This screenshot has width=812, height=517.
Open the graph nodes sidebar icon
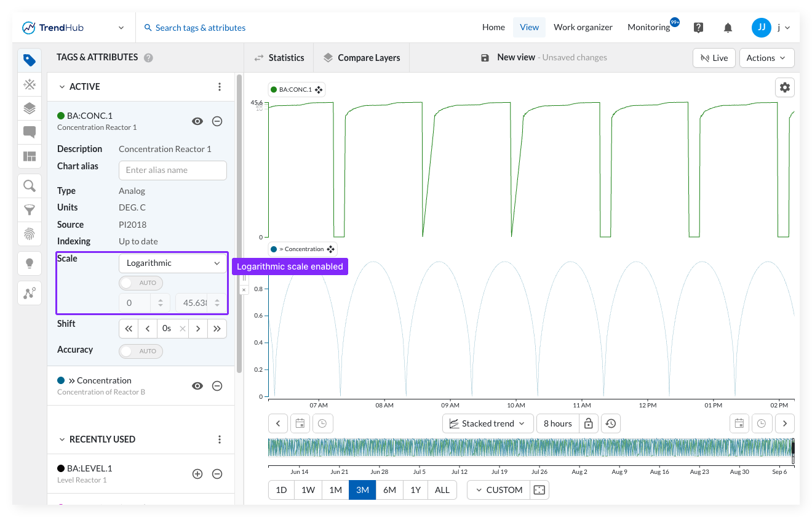click(x=30, y=293)
